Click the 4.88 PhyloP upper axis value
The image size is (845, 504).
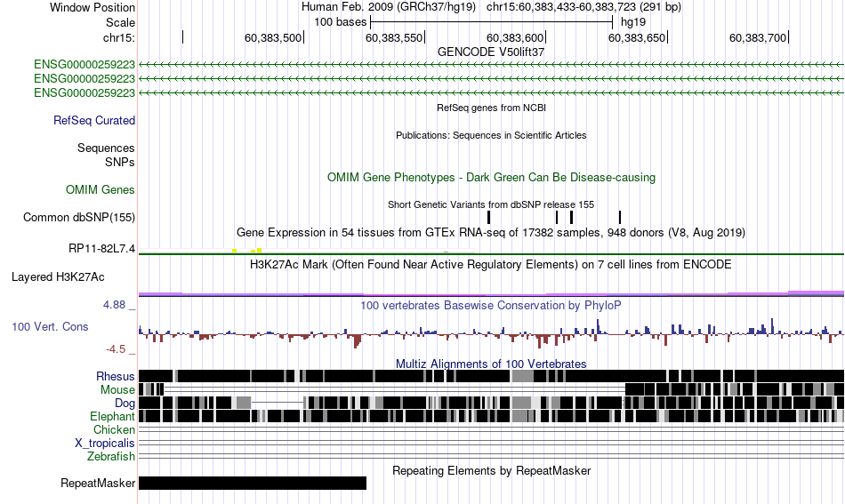[114, 305]
